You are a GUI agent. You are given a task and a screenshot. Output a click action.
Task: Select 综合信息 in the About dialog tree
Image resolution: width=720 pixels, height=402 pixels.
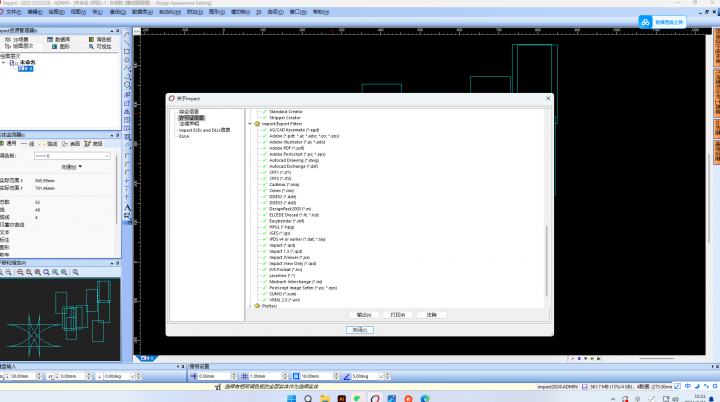point(189,111)
